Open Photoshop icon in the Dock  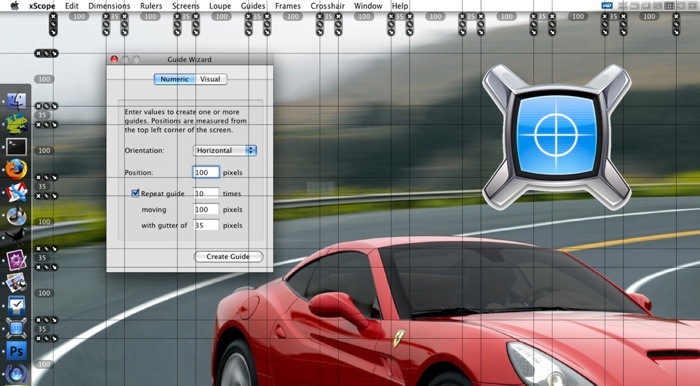pyautogui.click(x=17, y=351)
